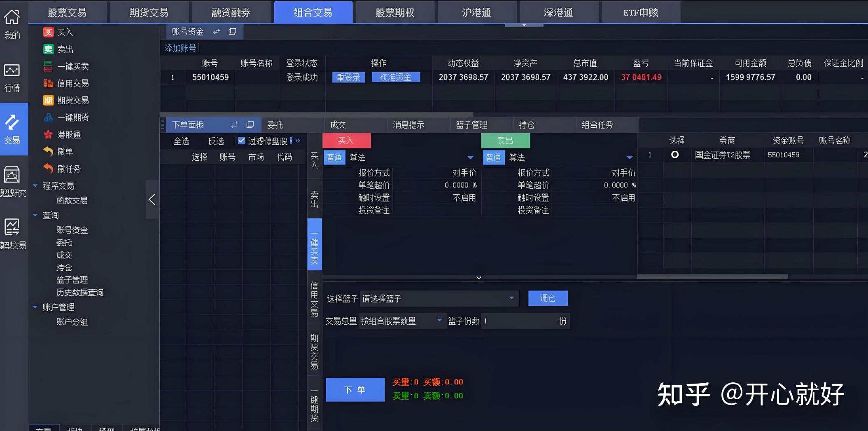Select the 国金证券T2股票 account radio button
This screenshot has height=431, width=868.
675,155
